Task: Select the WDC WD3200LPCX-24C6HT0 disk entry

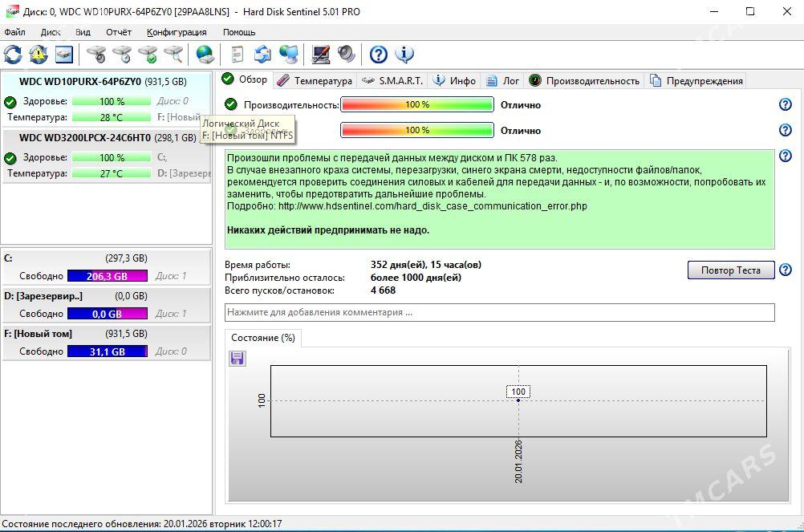Action: [85, 138]
